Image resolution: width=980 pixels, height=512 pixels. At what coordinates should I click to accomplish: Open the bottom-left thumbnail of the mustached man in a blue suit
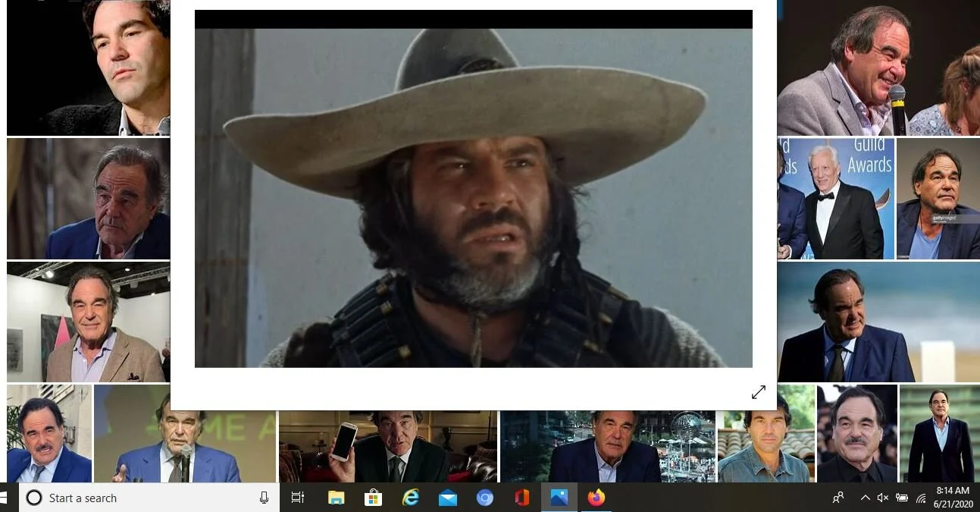click(x=49, y=434)
